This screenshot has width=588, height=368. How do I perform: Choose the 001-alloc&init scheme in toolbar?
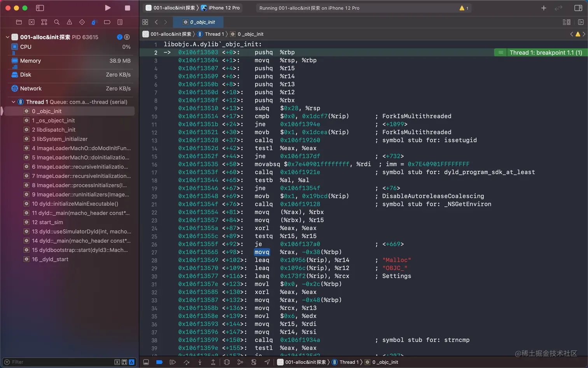point(170,8)
